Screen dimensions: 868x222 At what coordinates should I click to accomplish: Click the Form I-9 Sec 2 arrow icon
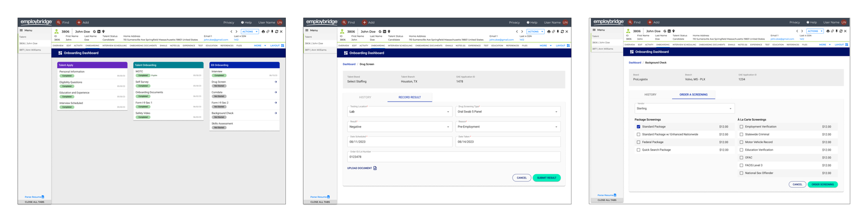pos(276,103)
